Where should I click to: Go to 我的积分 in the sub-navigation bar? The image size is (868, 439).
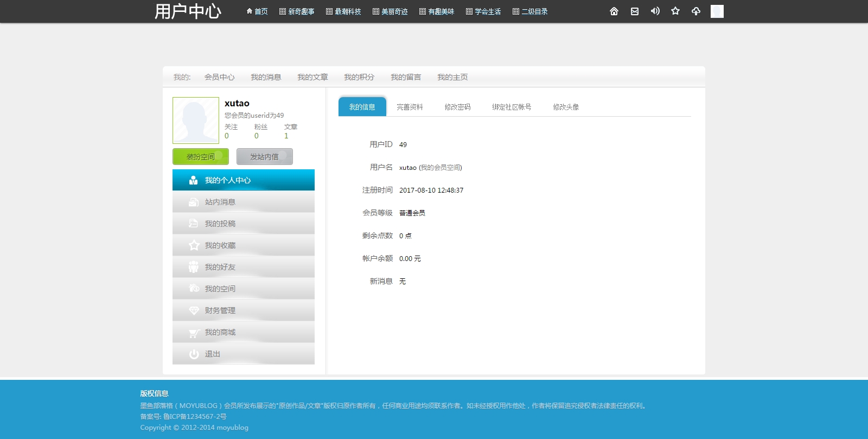coord(359,77)
